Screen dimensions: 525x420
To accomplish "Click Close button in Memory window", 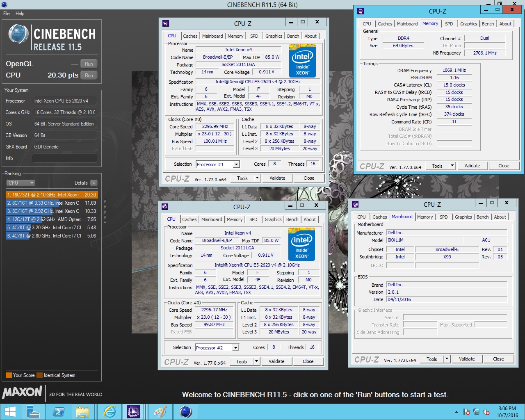I will coord(504,166).
